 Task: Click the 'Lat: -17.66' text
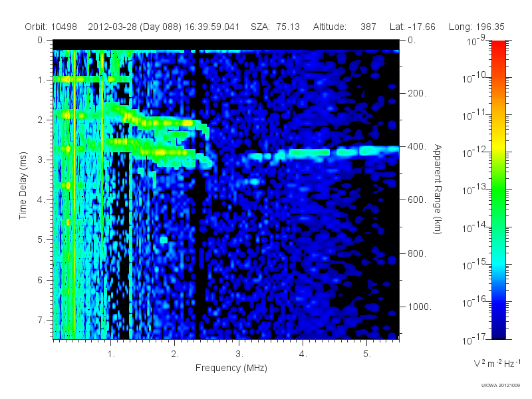412,27
